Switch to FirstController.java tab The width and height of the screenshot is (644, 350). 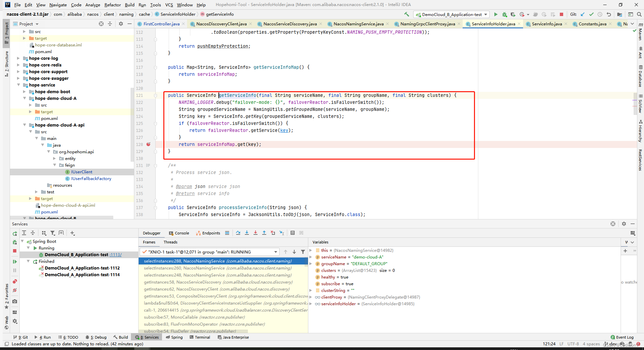pos(161,24)
